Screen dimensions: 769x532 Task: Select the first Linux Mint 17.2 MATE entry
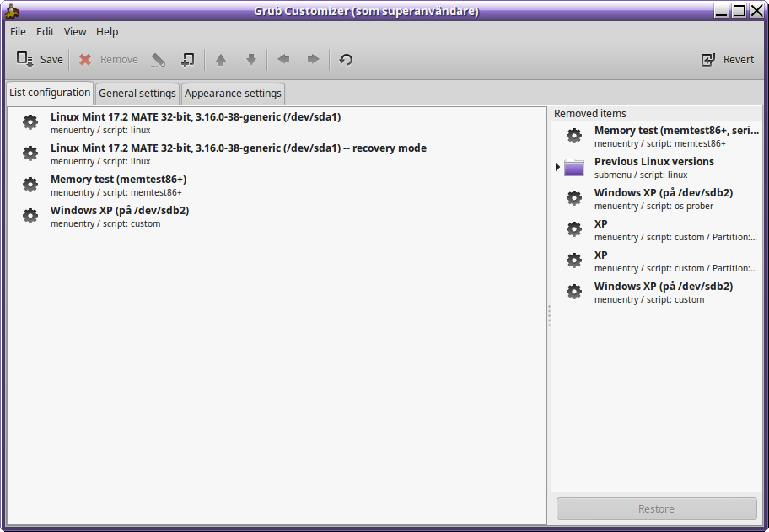click(277, 122)
